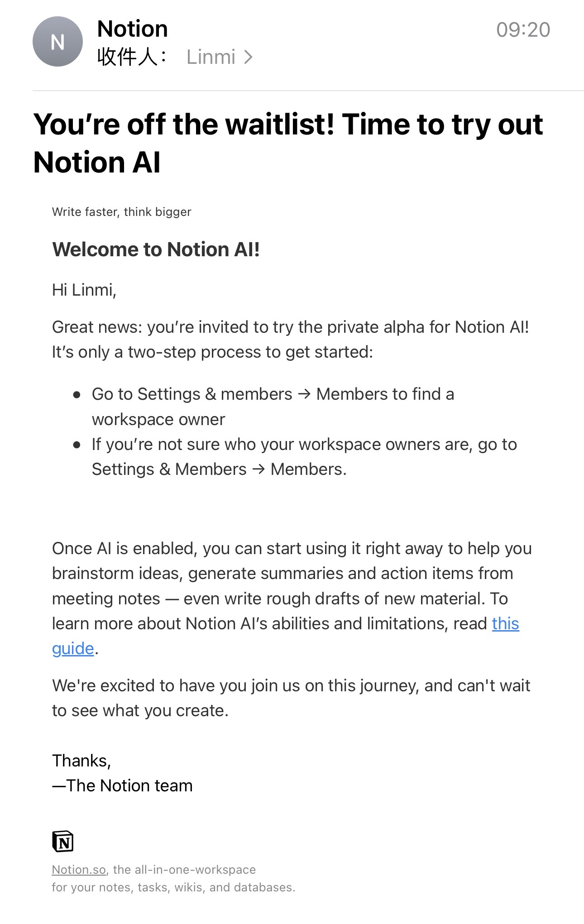Click footer text "for your notes, tasks, wikis"

(x=173, y=887)
